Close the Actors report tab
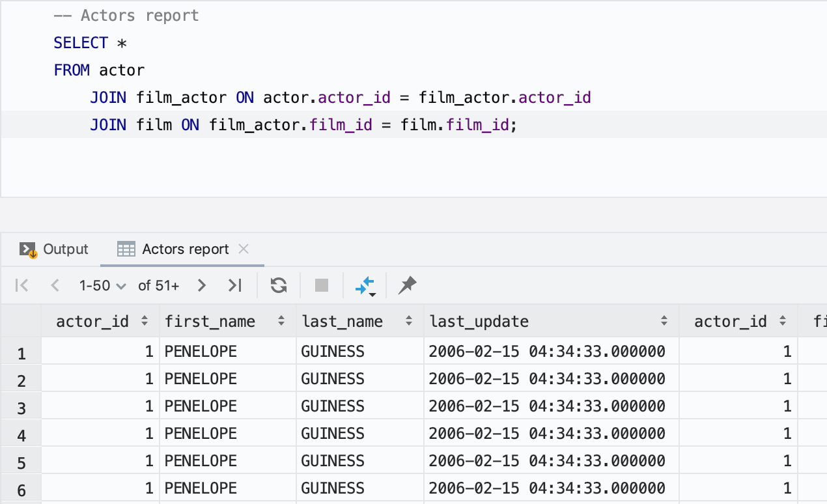Screen dimensions: 827x504 (244, 249)
